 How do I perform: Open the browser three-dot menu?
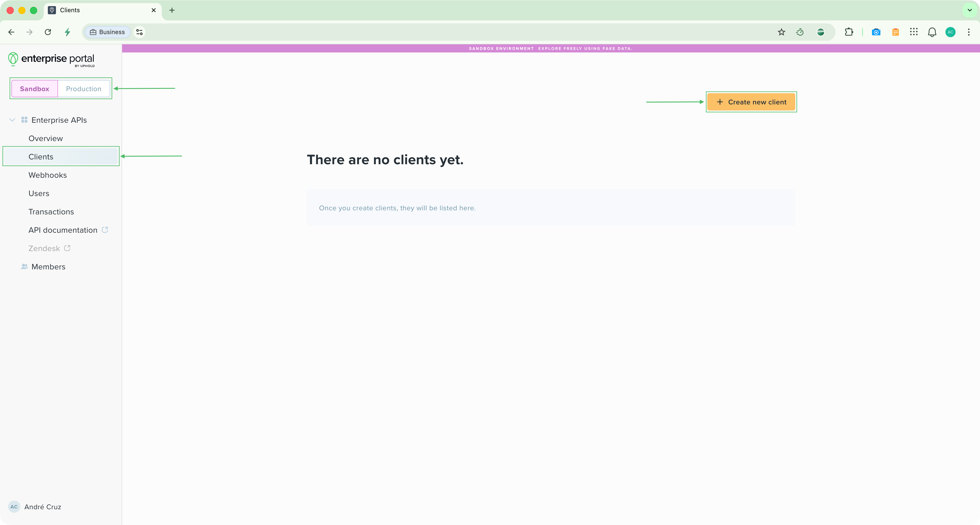(x=969, y=32)
